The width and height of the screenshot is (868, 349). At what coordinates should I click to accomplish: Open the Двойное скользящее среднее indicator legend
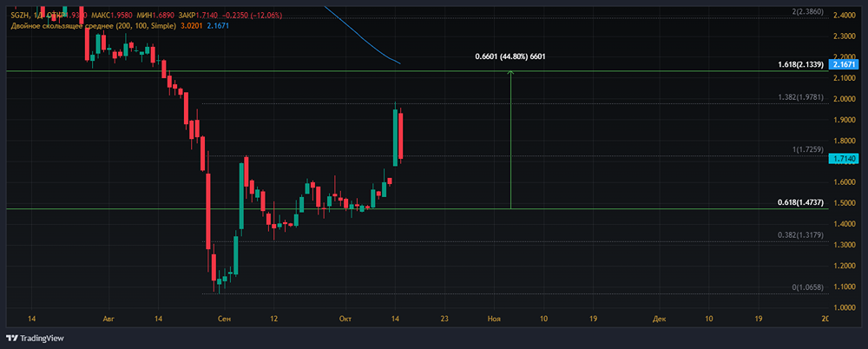point(93,25)
